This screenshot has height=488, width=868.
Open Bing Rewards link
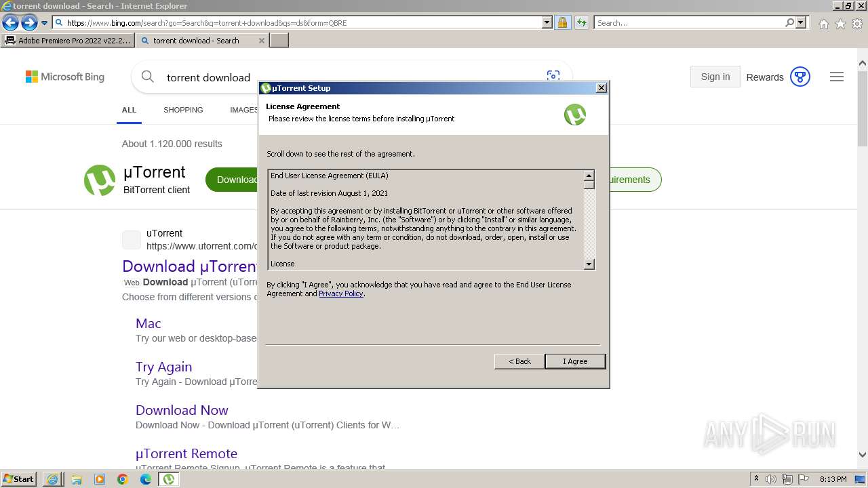coord(765,77)
